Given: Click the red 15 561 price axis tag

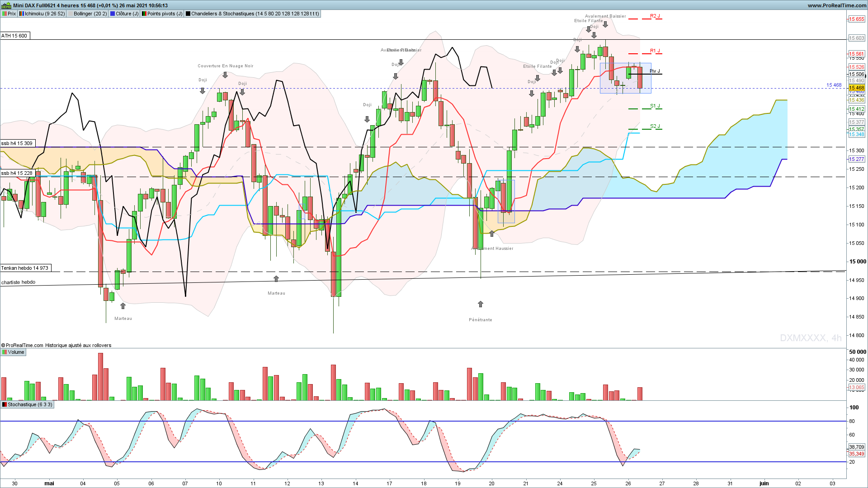Looking at the screenshot, I should (x=857, y=54).
